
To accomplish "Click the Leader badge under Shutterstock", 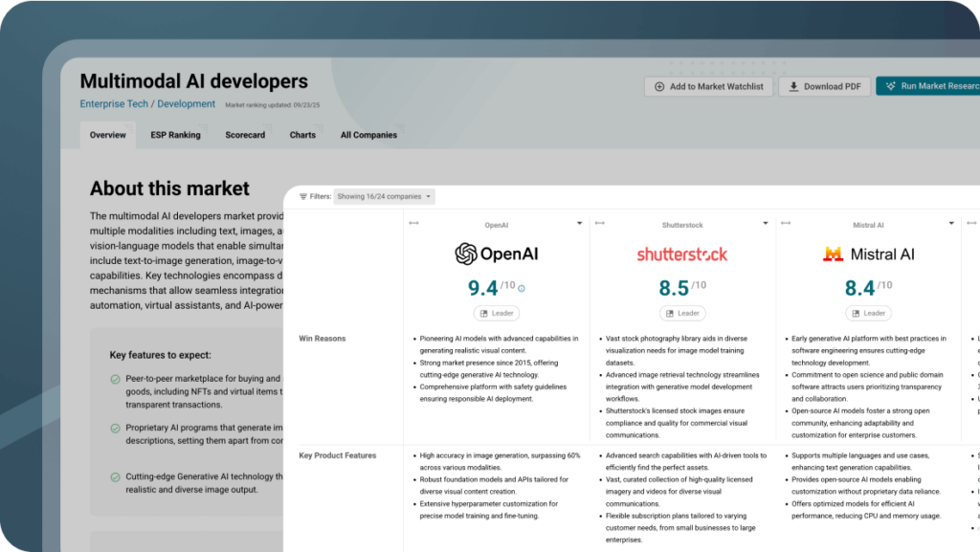I will pyautogui.click(x=681, y=313).
